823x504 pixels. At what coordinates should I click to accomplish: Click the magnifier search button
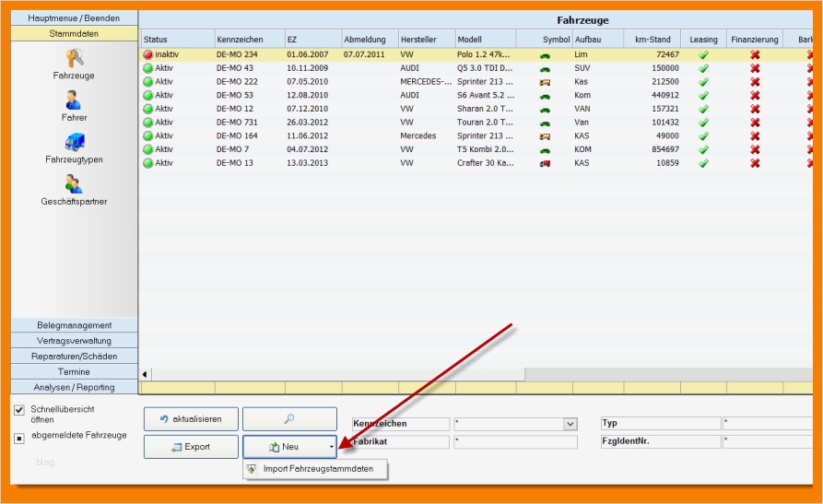pos(289,419)
